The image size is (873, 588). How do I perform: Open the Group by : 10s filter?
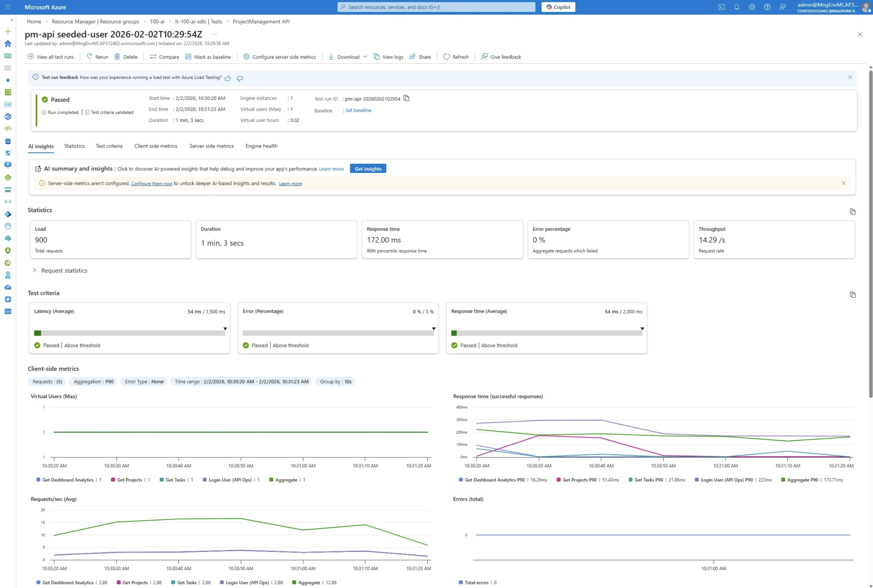[x=335, y=381]
